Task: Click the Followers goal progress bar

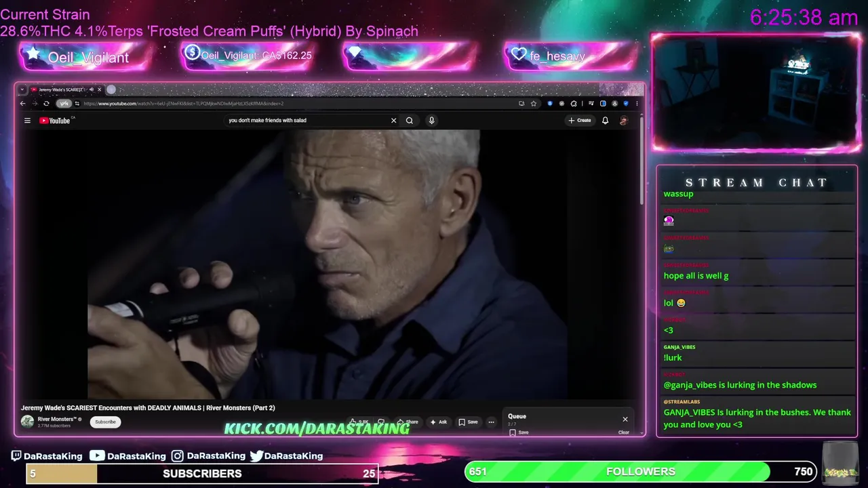Action: click(641, 472)
